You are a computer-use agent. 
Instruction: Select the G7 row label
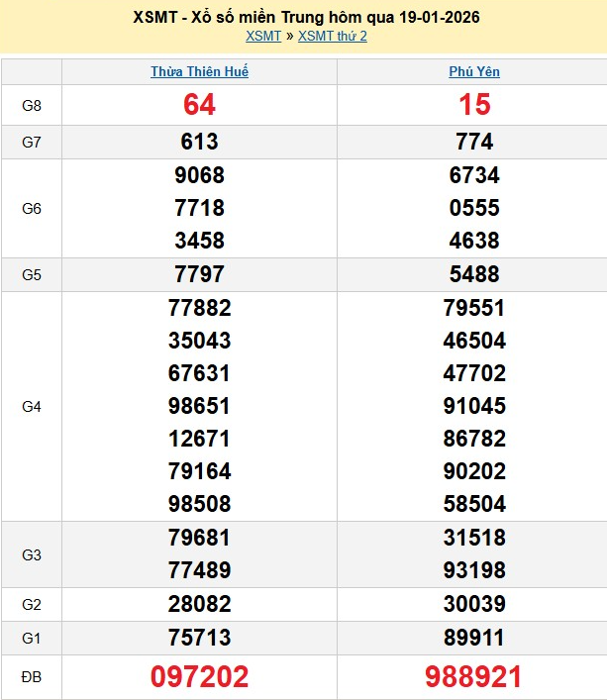[x=32, y=143]
